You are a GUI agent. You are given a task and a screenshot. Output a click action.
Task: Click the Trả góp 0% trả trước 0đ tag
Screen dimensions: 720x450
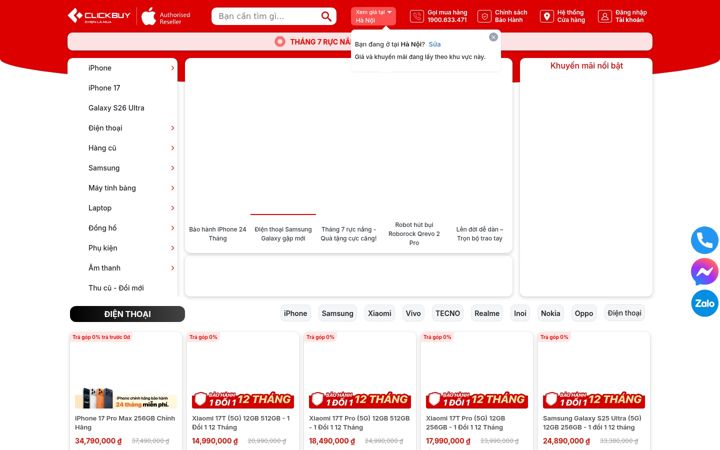101,337
